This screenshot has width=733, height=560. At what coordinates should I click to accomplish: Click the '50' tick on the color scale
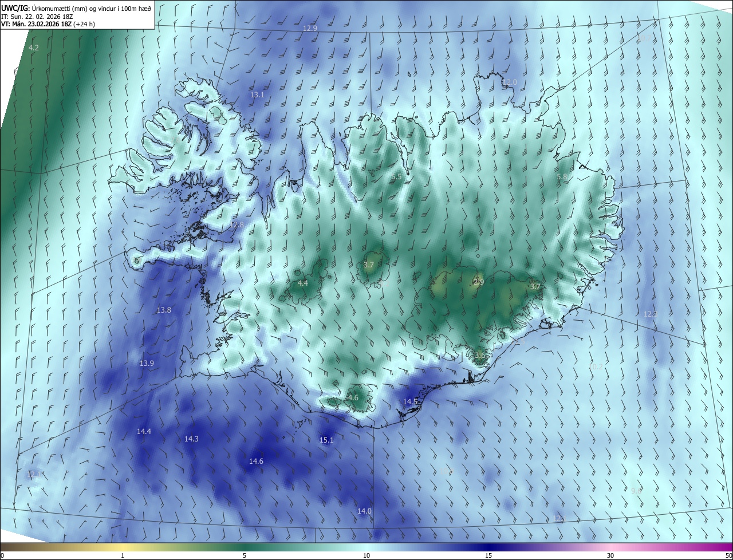(x=728, y=556)
